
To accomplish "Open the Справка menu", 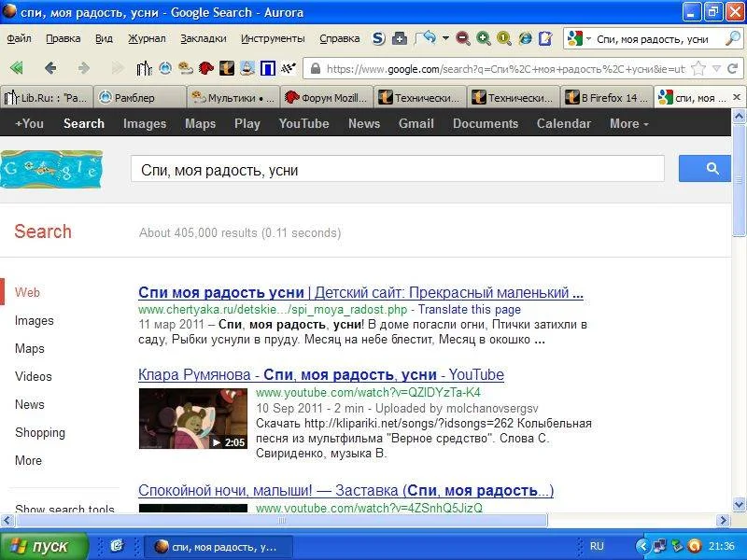I will click(x=340, y=38).
